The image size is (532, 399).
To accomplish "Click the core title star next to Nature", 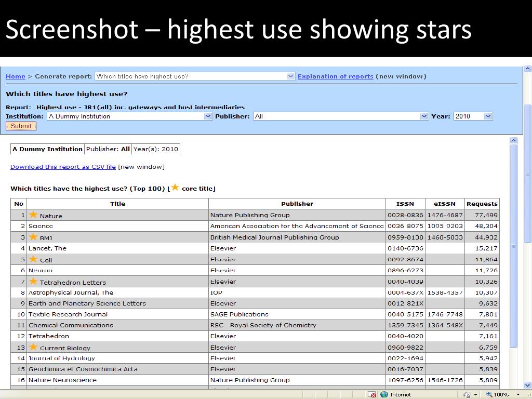I will tap(33, 215).
